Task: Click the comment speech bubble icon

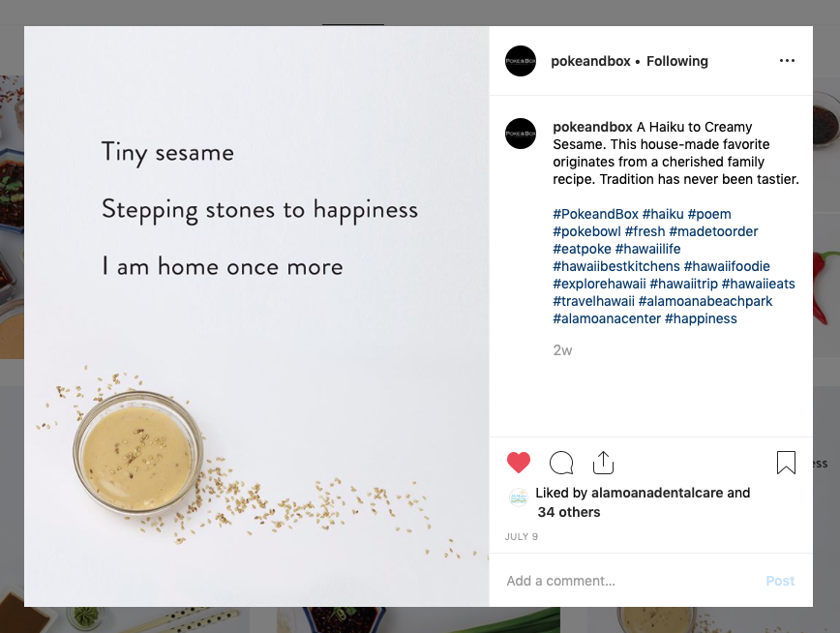Action: [561, 463]
